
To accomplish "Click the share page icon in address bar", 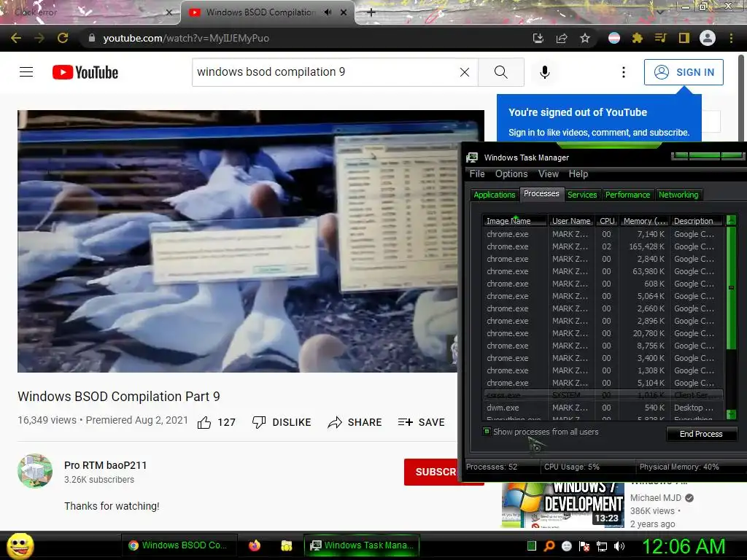I will 562,38.
